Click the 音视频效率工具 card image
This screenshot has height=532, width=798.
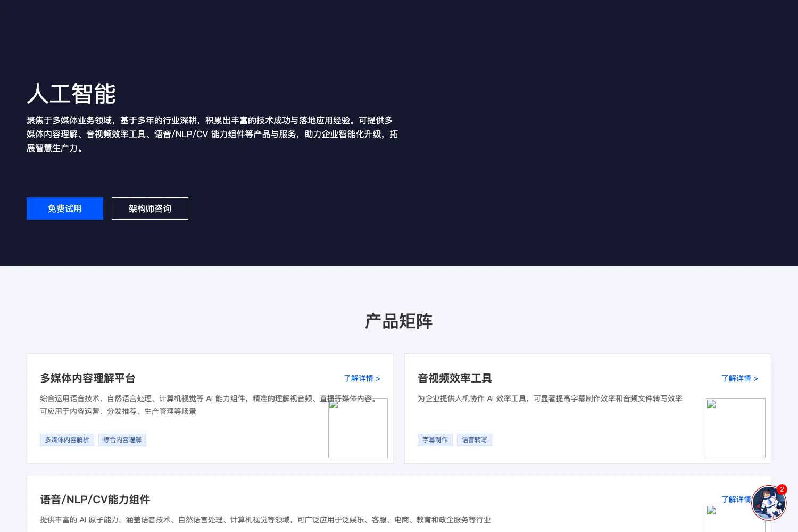tap(736, 428)
